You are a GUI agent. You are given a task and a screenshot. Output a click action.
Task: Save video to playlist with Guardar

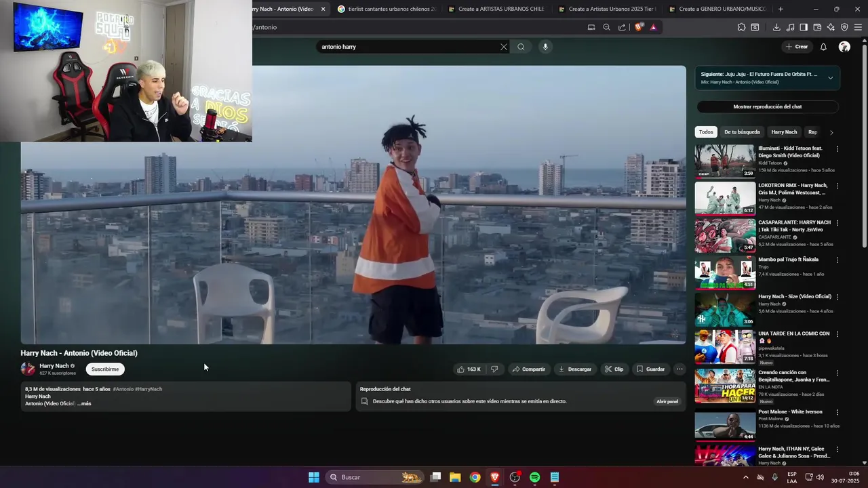[x=650, y=369]
